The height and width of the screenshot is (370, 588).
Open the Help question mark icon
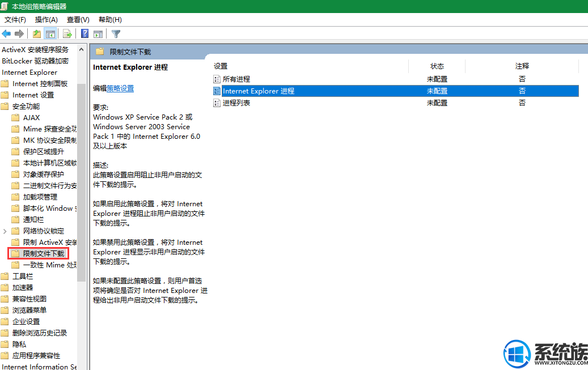tap(84, 34)
